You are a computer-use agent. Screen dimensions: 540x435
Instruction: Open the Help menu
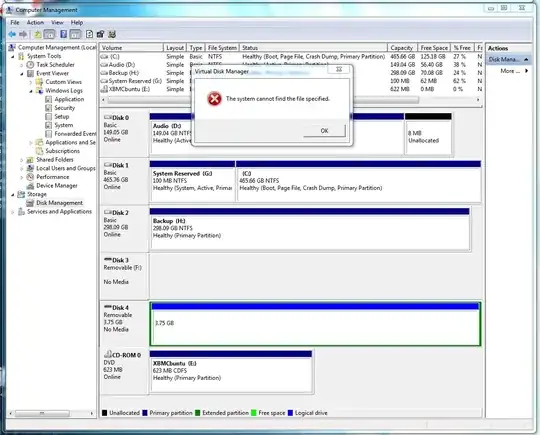77,22
